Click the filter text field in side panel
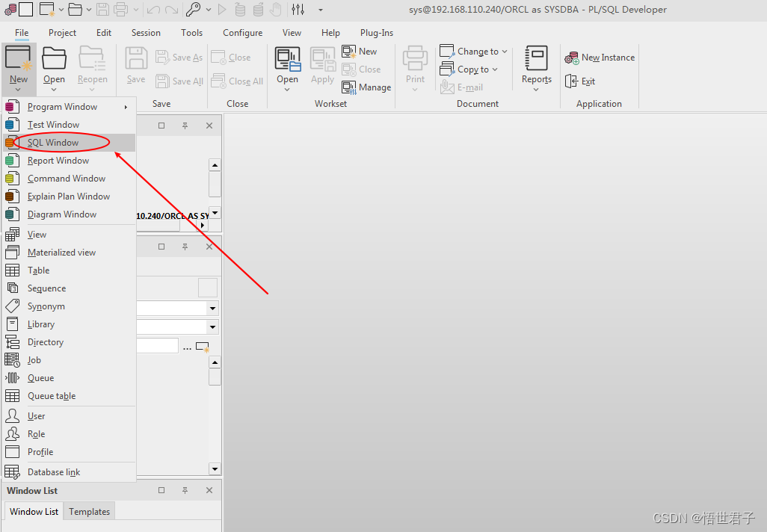This screenshot has width=767, height=532. coord(157,346)
